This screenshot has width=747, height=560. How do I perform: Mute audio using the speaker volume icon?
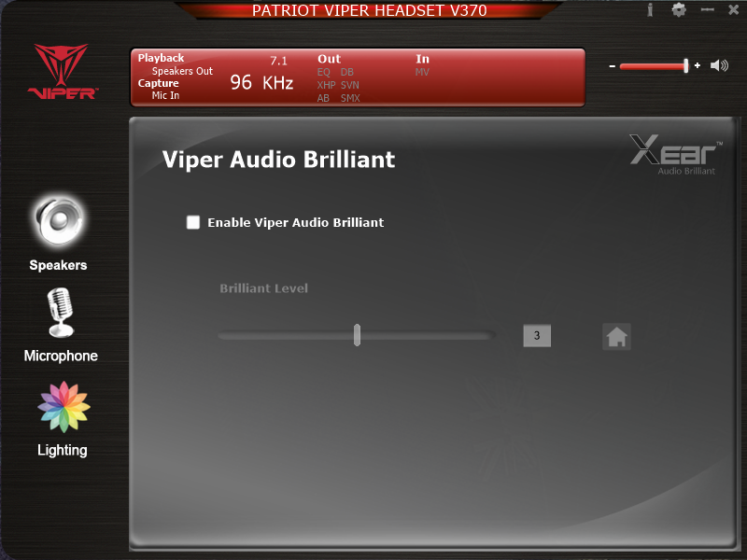[x=719, y=66]
